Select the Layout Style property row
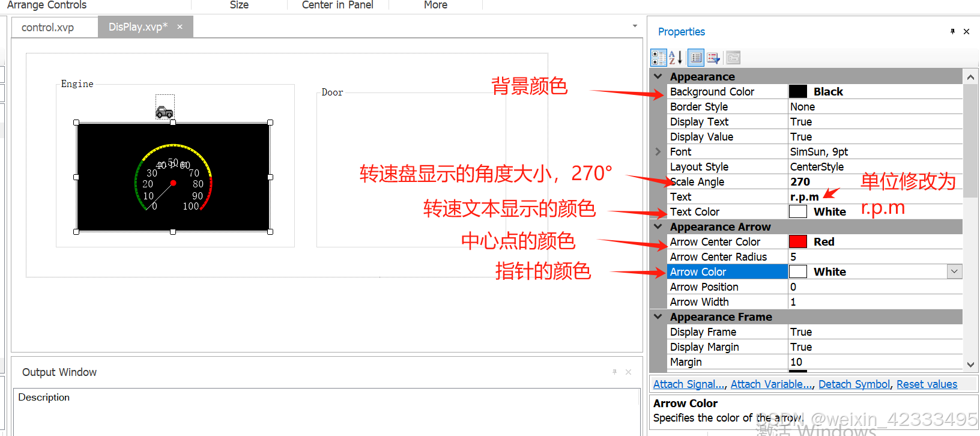This screenshot has width=980, height=436. click(814, 166)
